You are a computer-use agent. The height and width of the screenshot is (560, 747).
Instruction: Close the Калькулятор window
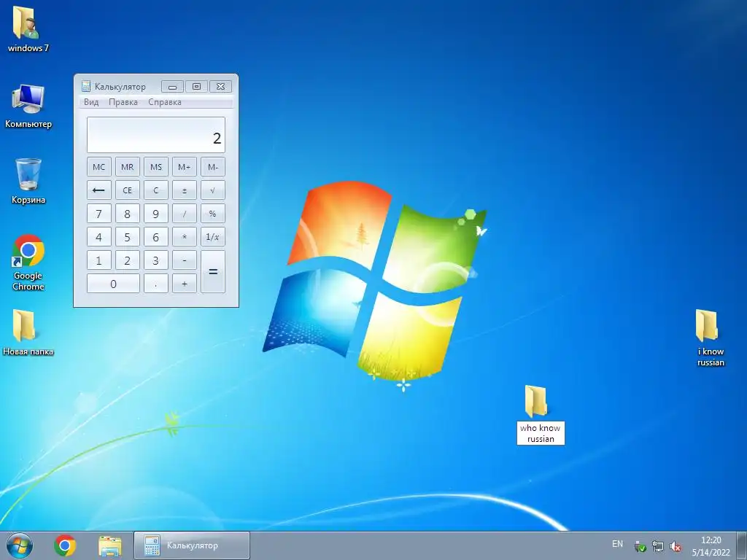click(220, 86)
